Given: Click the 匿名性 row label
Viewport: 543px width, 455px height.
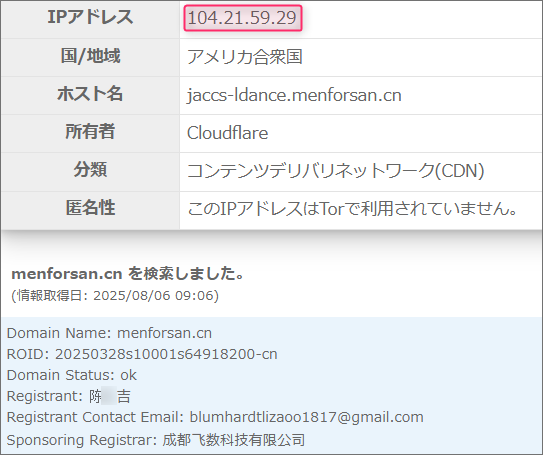Looking at the screenshot, I should point(90,208).
